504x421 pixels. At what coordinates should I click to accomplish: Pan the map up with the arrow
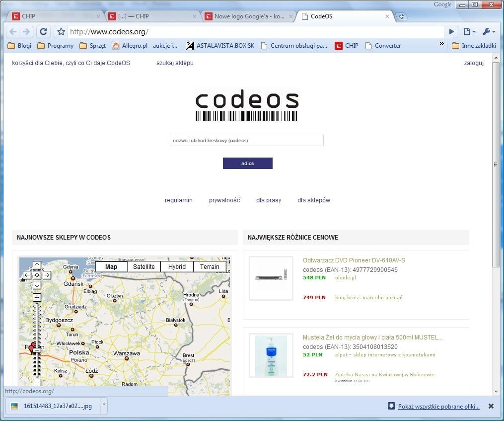pyautogui.click(x=37, y=265)
